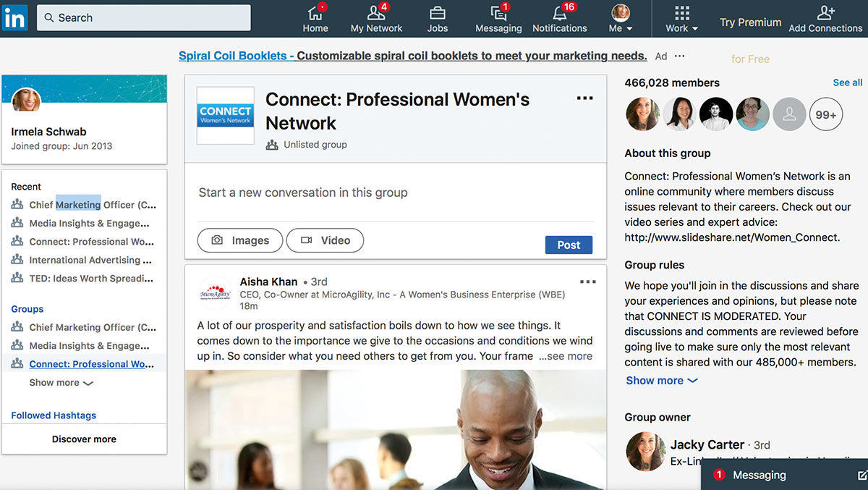Add Video to the new post
868x490 pixels.
click(x=325, y=240)
